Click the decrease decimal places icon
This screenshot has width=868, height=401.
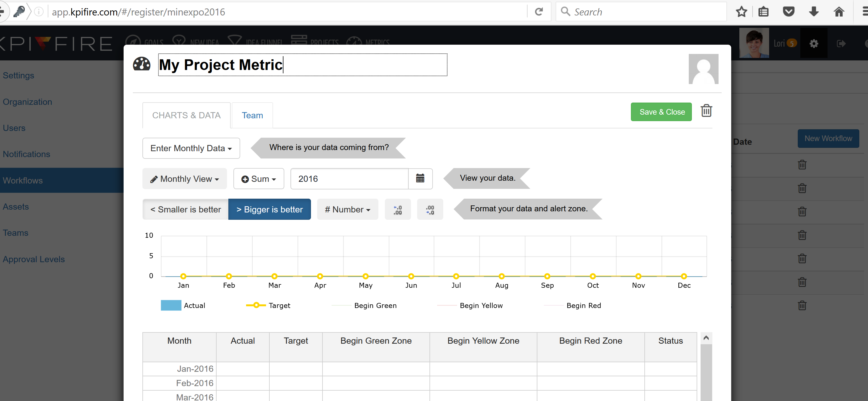[x=430, y=210]
